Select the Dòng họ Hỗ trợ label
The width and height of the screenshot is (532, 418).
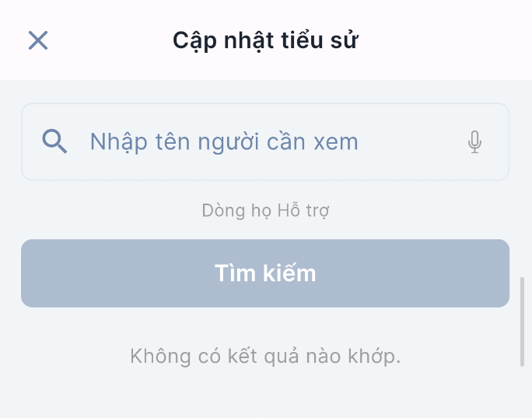265,211
